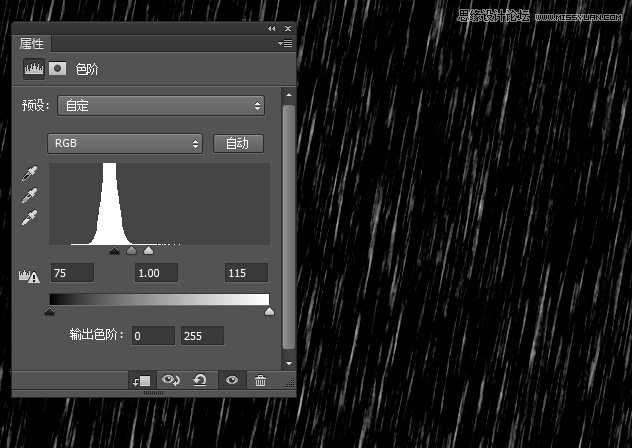Click the shadow input field showing 75
This screenshot has height=448, width=632.
(x=72, y=273)
